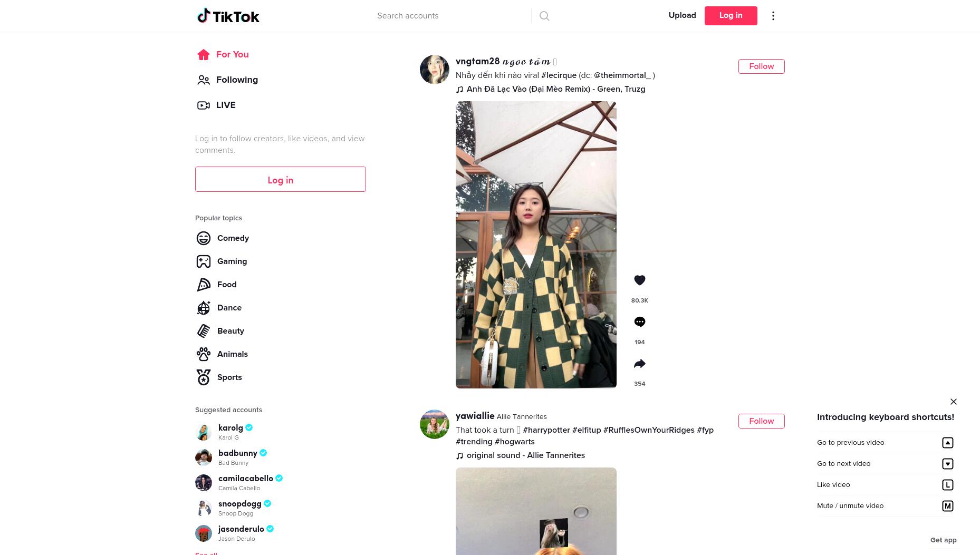Share the vngtam28 video using arrow icon
The width and height of the screenshot is (980, 555).
pyautogui.click(x=639, y=364)
